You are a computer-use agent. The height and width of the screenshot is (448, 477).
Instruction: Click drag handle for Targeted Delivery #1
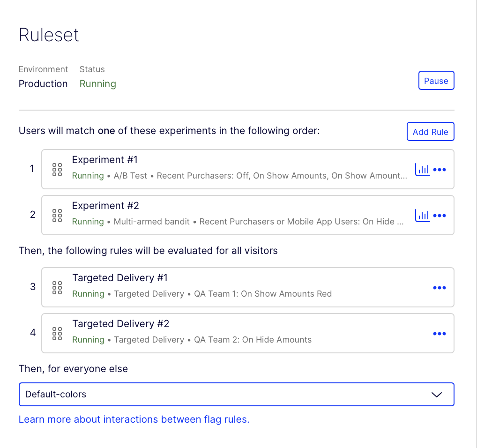click(x=57, y=288)
